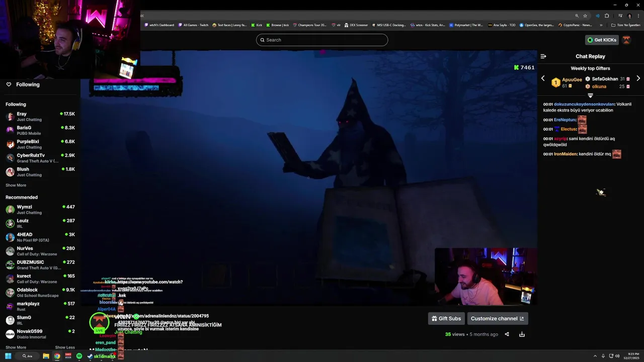Open browser extensions puzzle icon
The width and height of the screenshot is (644, 362).
click(x=607, y=16)
